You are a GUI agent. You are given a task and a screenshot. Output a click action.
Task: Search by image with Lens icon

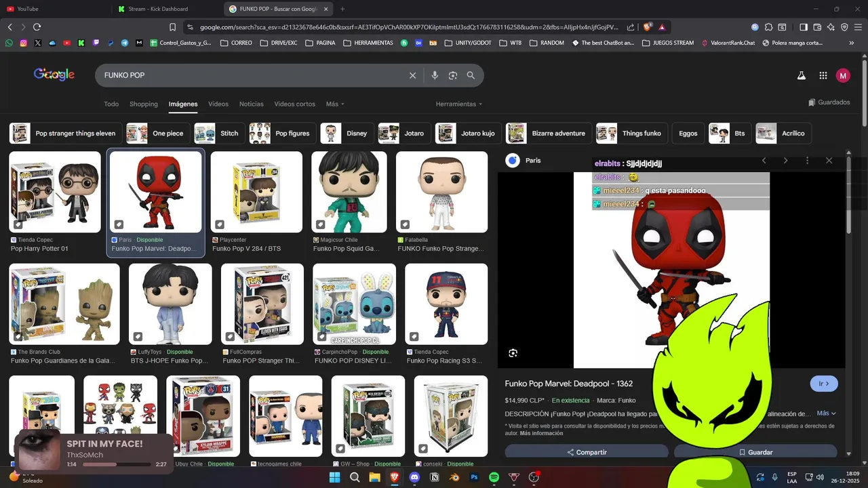click(x=453, y=75)
